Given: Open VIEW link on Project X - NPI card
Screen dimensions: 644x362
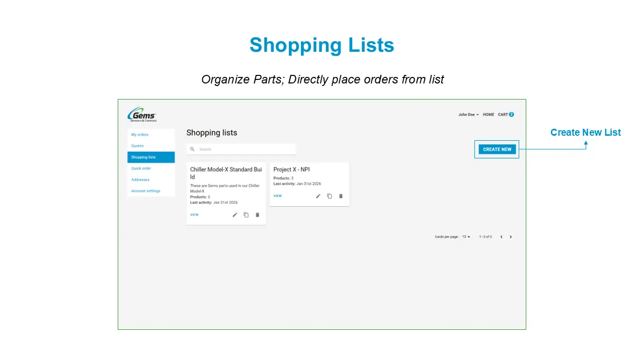Looking at the screenshot, I should 277,196.
